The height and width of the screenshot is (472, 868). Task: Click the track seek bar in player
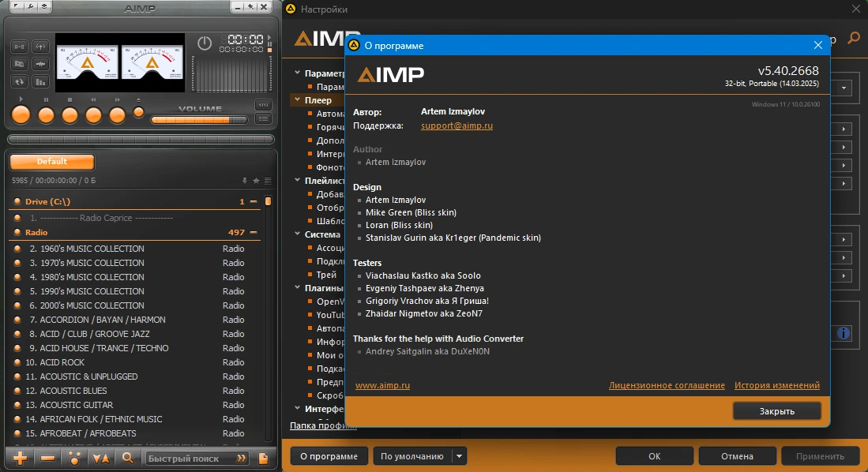point(141,140)
